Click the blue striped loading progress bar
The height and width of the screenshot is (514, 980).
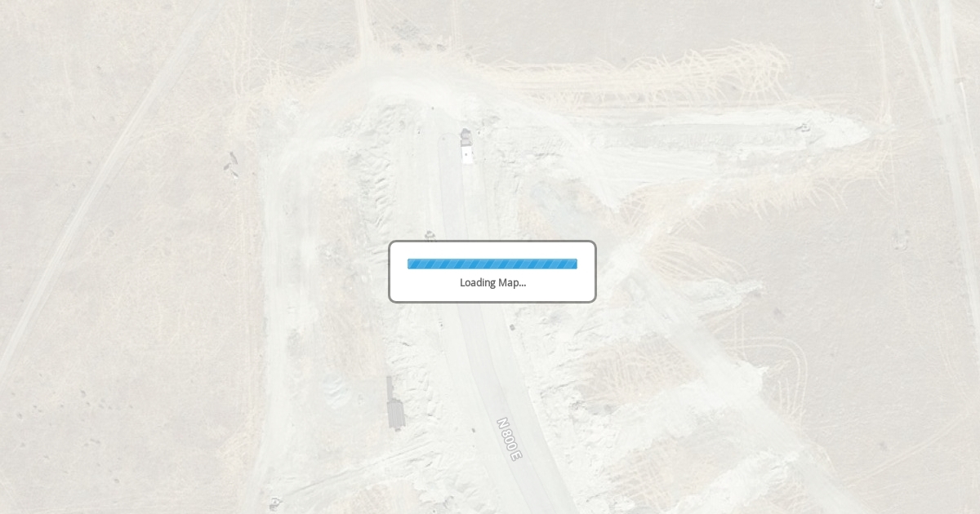[x=492, y=264]
